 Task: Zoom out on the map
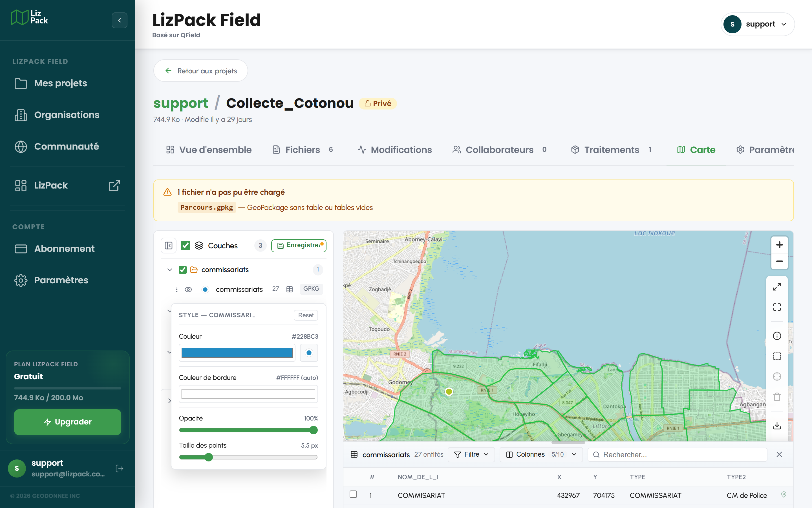[779, 261]
